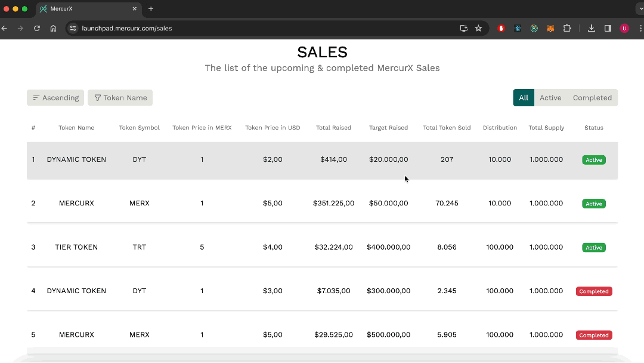Screen dimensions: 644x363
Task: Click the $351.225,00 total raised value
Action: click(x=333, y=204)
